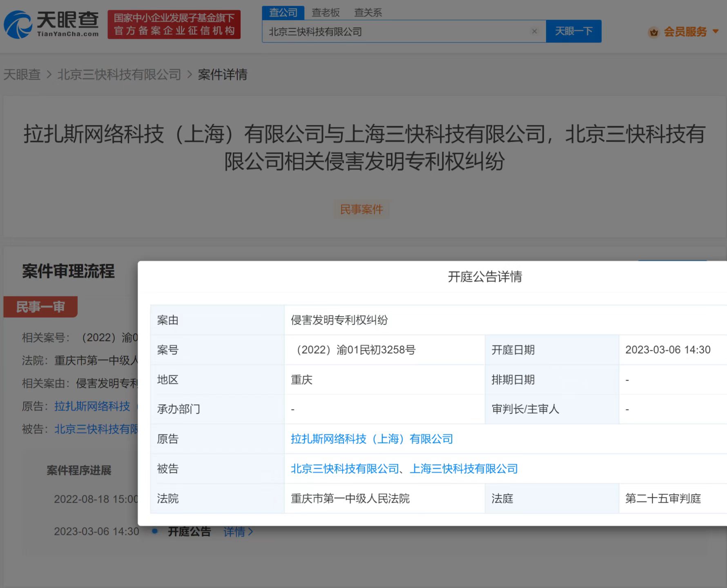The image size is (727, 588).
Task: Click the red official credit agency banner
Action: tap(174, 24)
